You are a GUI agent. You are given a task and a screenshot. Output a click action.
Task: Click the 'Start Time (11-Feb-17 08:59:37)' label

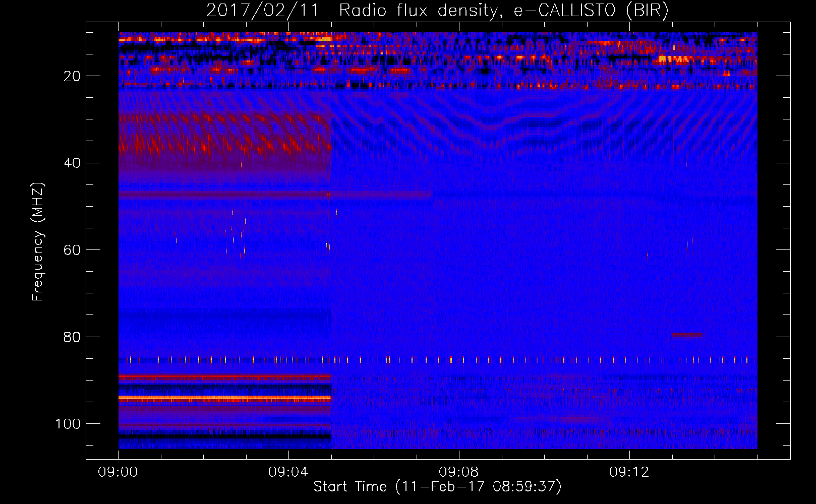(437, 486)
